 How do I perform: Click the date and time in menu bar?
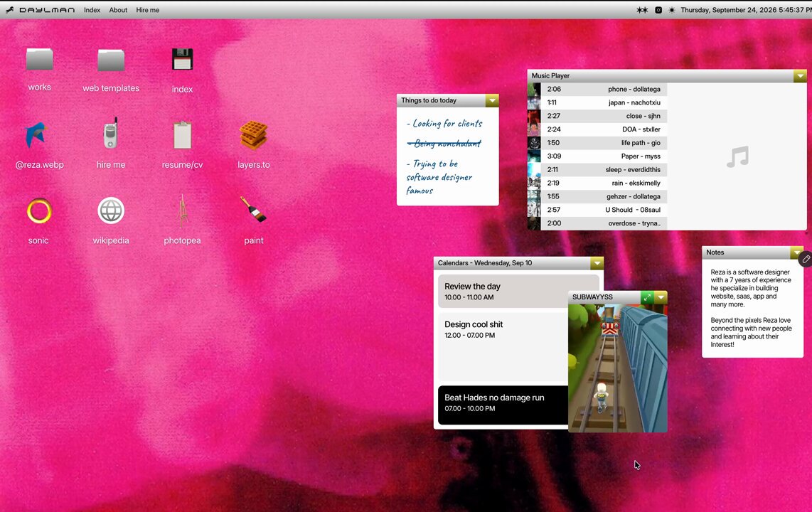746,10
